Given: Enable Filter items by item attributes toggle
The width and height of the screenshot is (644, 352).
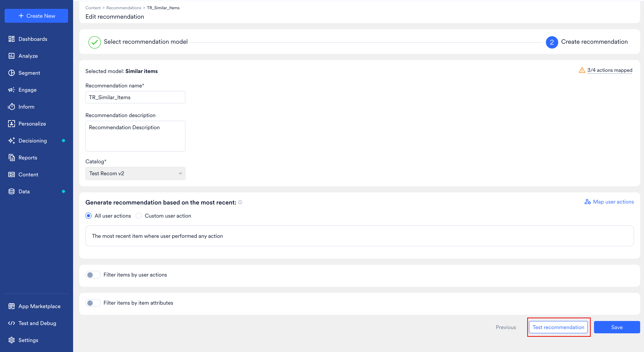Looking at the screenshot, I should pyautogui.click(x=93, y=303).
